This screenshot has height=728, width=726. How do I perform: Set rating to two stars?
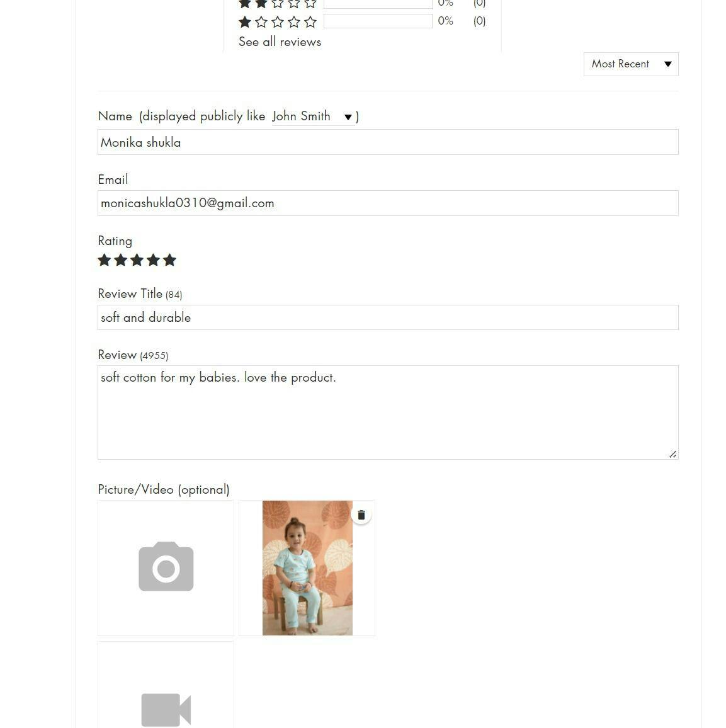click(121, 260)
